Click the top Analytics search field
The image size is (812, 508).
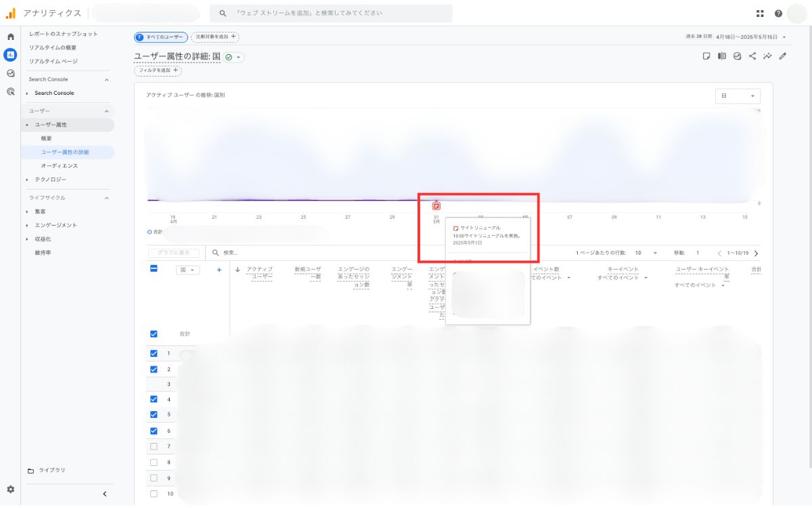331,13
